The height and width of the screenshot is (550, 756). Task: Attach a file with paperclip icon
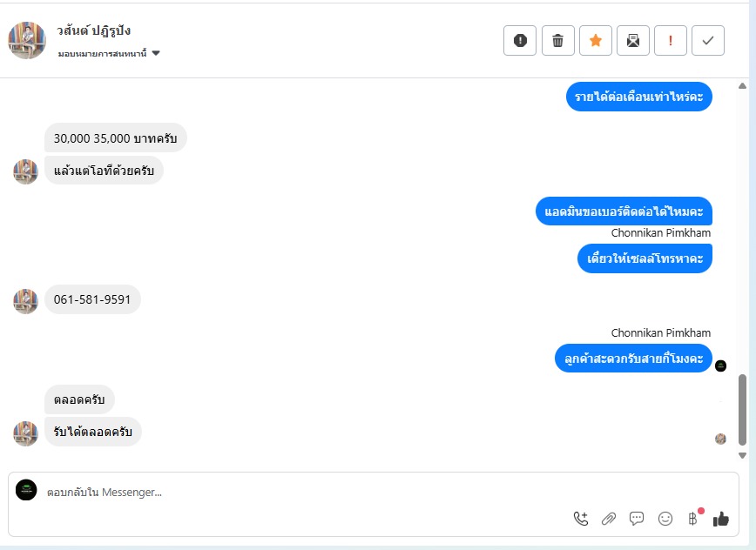[x=609, y=518]
